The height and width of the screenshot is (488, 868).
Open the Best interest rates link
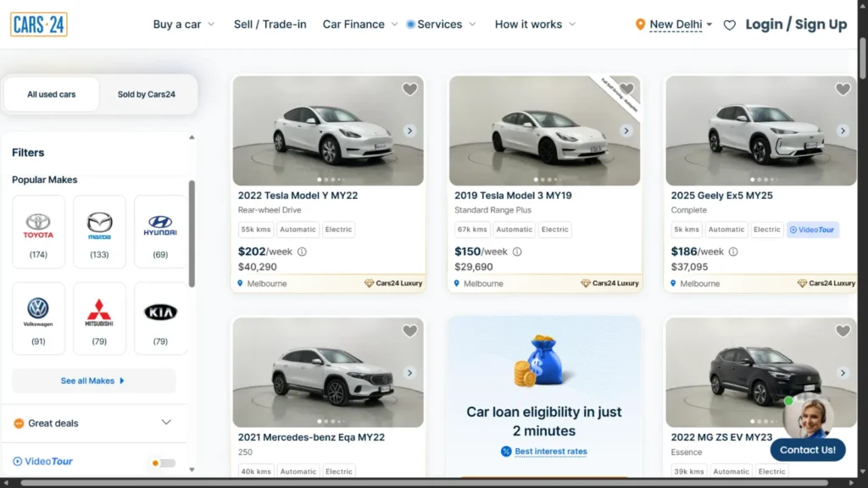(552, 452)
